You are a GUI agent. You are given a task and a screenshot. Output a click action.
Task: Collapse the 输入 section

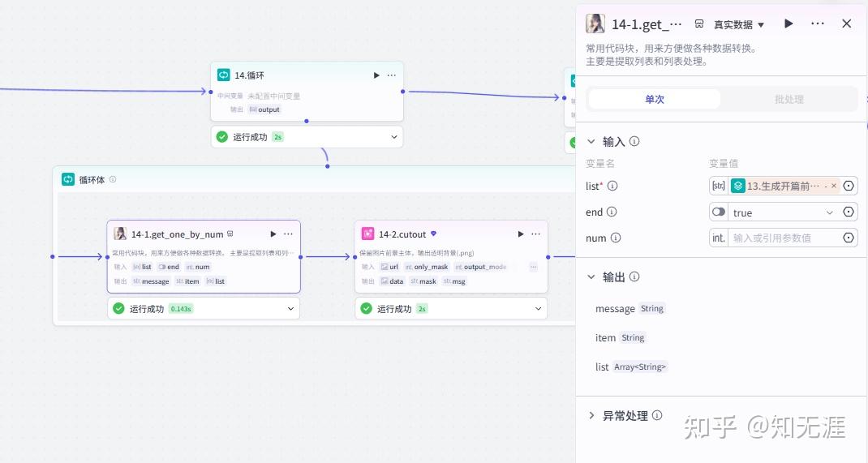coord(591,142)
